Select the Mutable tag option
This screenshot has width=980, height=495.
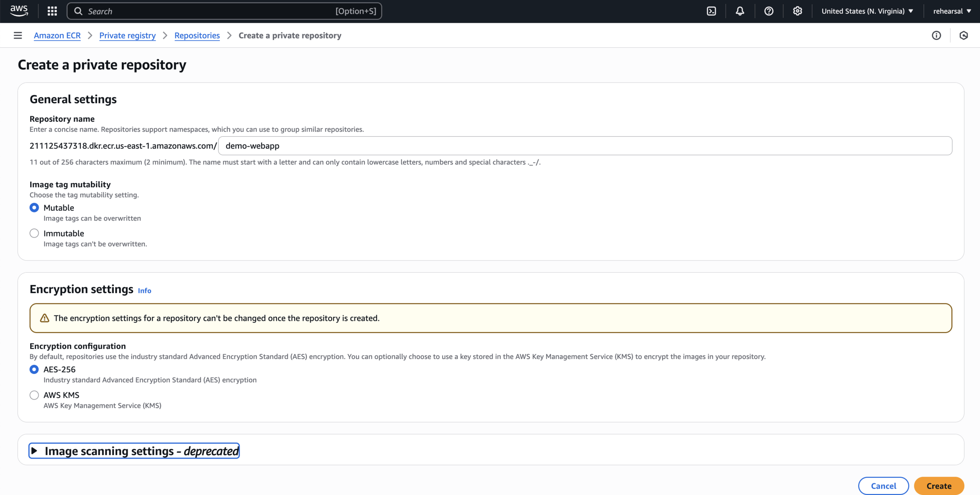click(x=34, y=207)
